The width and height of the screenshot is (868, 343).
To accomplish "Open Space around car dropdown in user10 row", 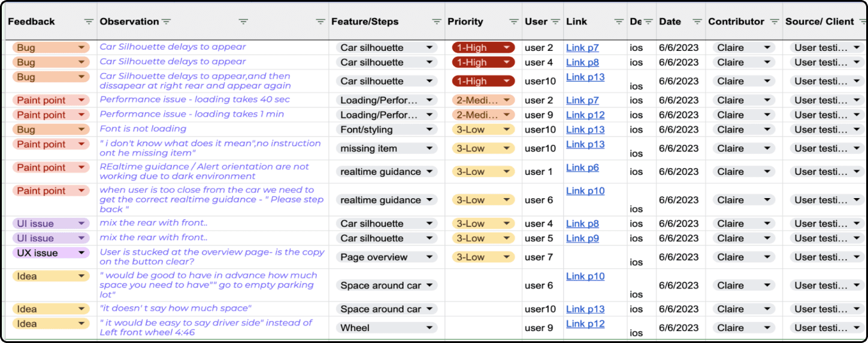I will [x=386, y=309].
